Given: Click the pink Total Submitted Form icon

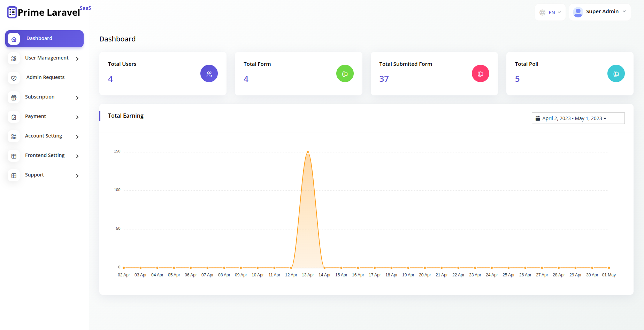Looking at the screenshot, I should (480, 74).
